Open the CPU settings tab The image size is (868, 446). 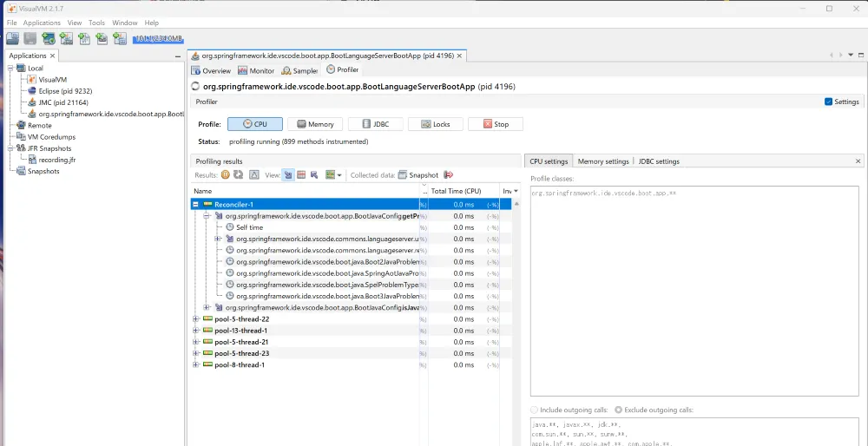tap(549, 161)
